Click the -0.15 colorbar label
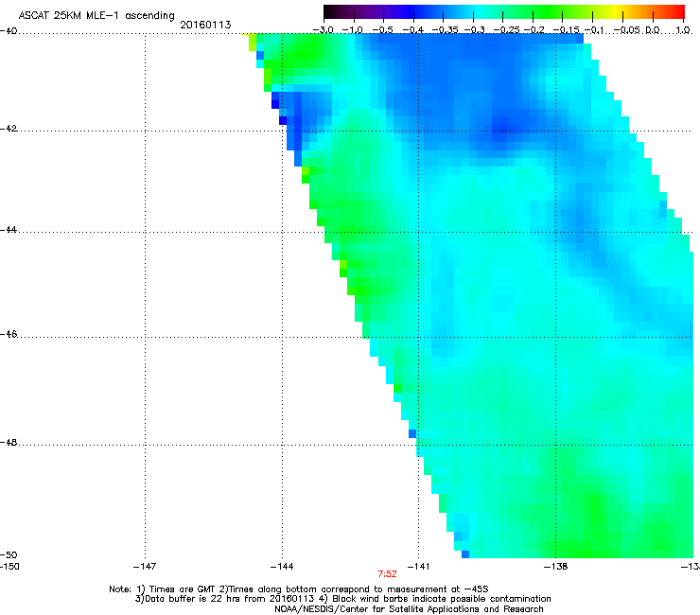 566,30
